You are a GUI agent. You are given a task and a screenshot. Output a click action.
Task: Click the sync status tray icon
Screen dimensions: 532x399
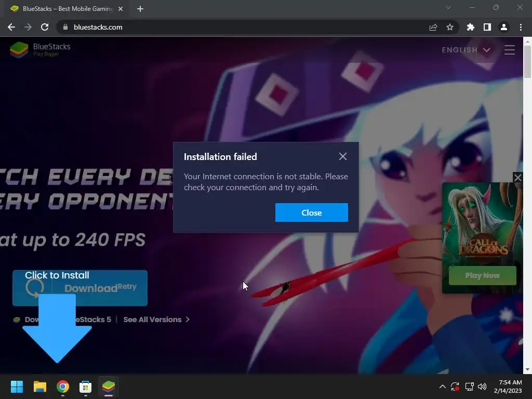point(455,387)
